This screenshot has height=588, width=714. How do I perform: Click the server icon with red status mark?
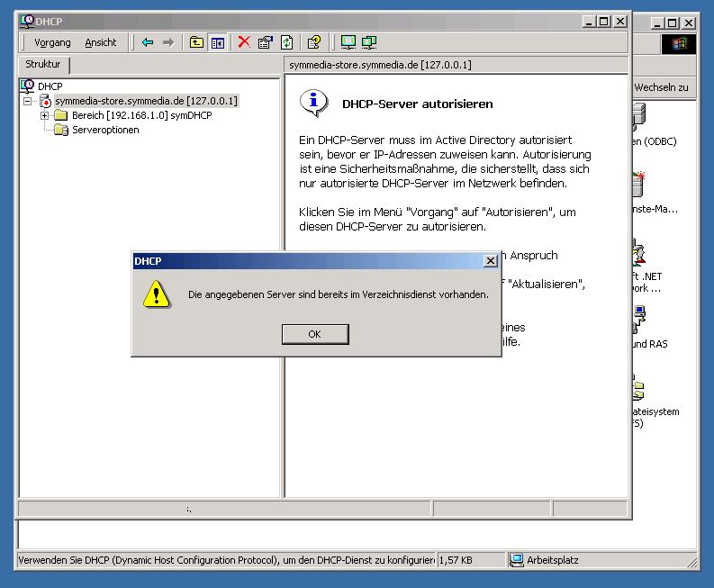[45, 101]
